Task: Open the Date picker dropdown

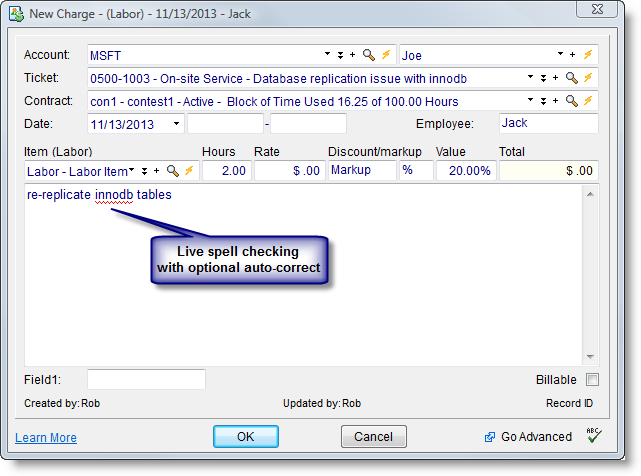Action: click(x=176, y=124)
